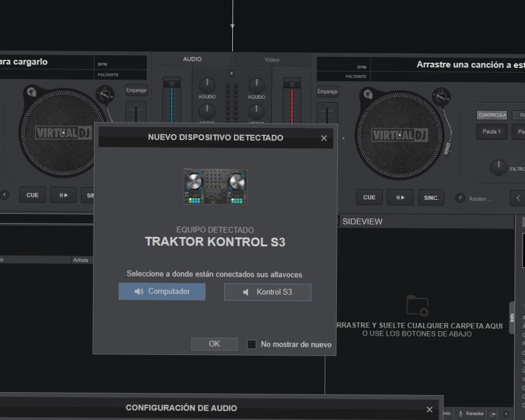The height and width of the screenshot is (420, 525).
Task: Click the left chevron button on right deck
Action: click(518, 198)
